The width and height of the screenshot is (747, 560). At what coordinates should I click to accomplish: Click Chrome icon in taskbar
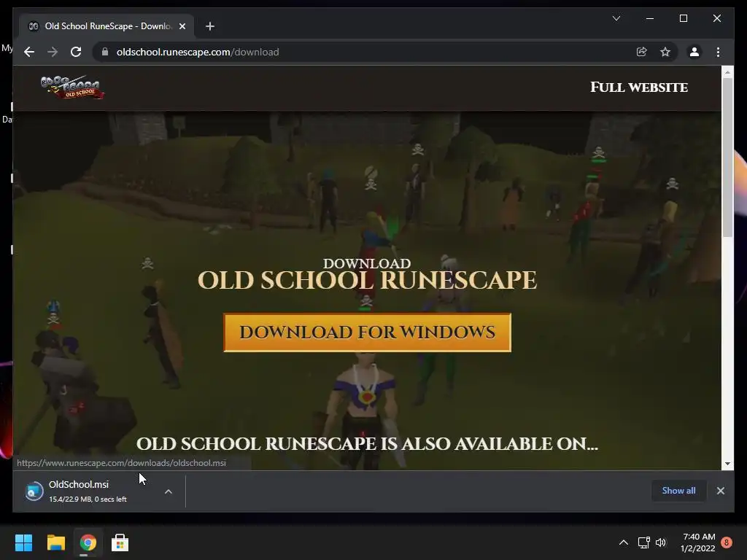(88, 542)
